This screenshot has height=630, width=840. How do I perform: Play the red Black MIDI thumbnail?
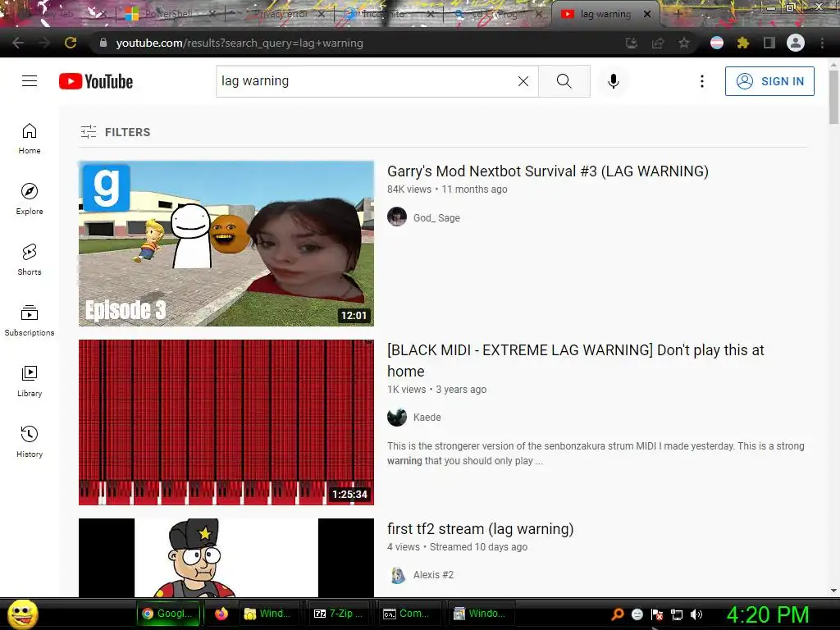[x=226, y=422]
